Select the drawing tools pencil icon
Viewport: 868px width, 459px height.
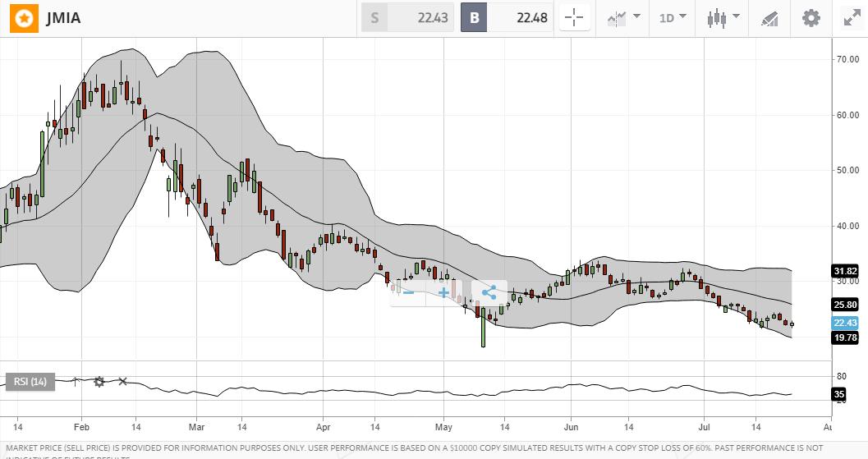769,18
